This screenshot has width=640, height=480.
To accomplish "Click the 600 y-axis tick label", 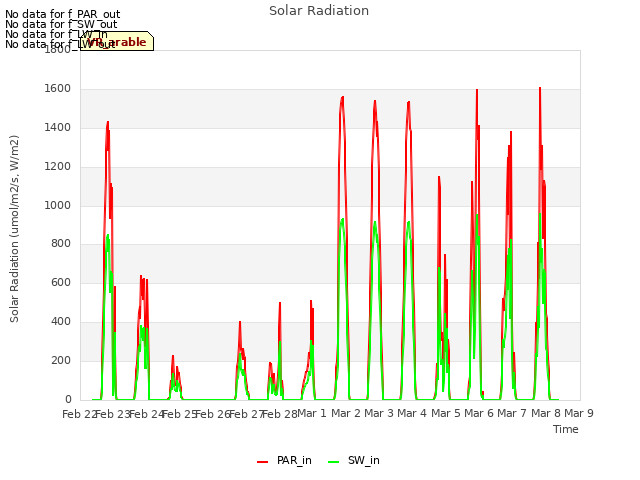I will tap(61, 282).
